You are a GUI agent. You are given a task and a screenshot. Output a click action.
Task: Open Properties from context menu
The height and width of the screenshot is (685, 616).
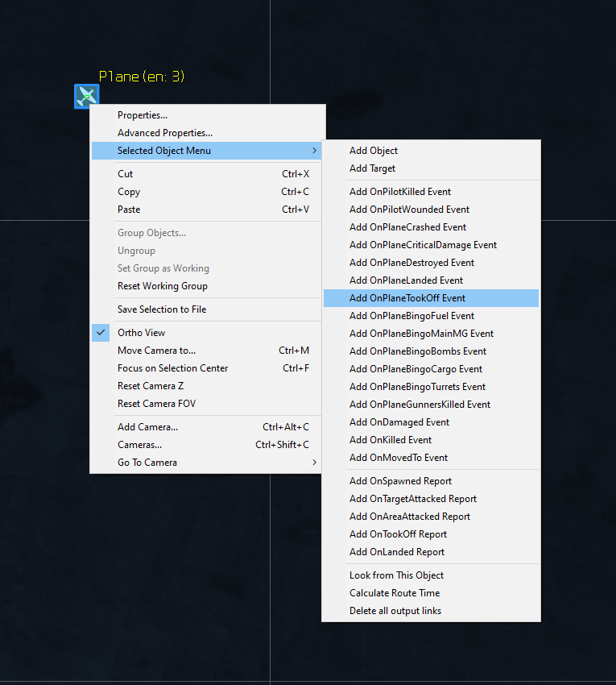pyautogui.click(x=143, y=115)
